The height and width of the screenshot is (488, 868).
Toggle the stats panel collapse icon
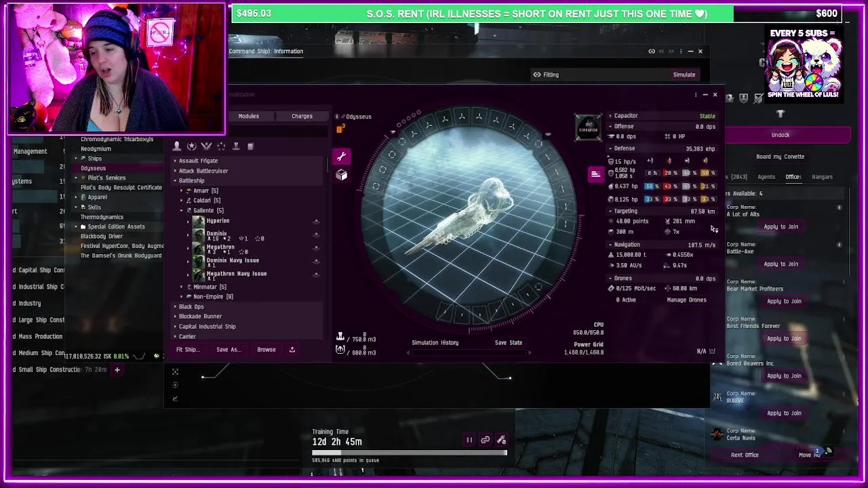point(595,175)
